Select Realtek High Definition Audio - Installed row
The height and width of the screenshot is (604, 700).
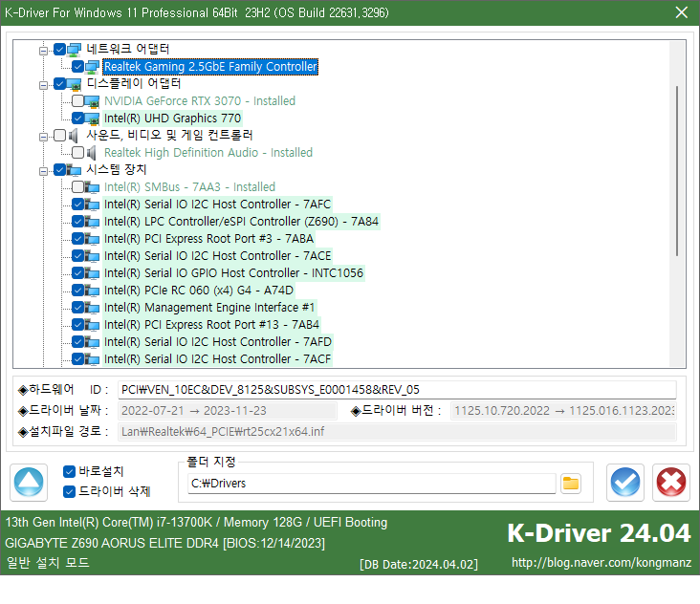pos(208,153)
